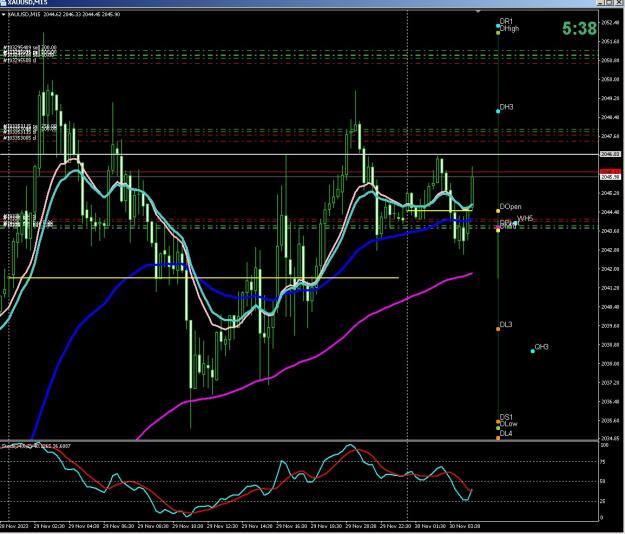The height and width of the screenshot is (534, 625).
Task: Maximize the XAUUSD chart window
Action: 609,2
